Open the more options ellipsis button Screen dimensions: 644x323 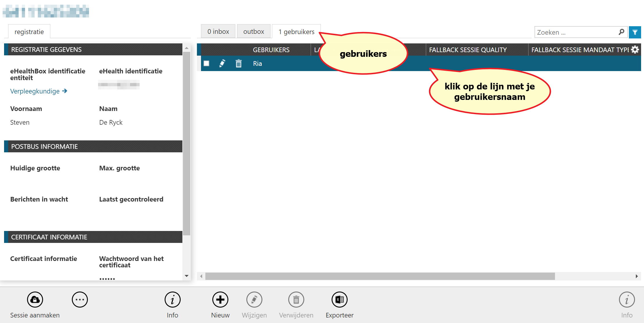pyautogui.click(x=80, y=299)
